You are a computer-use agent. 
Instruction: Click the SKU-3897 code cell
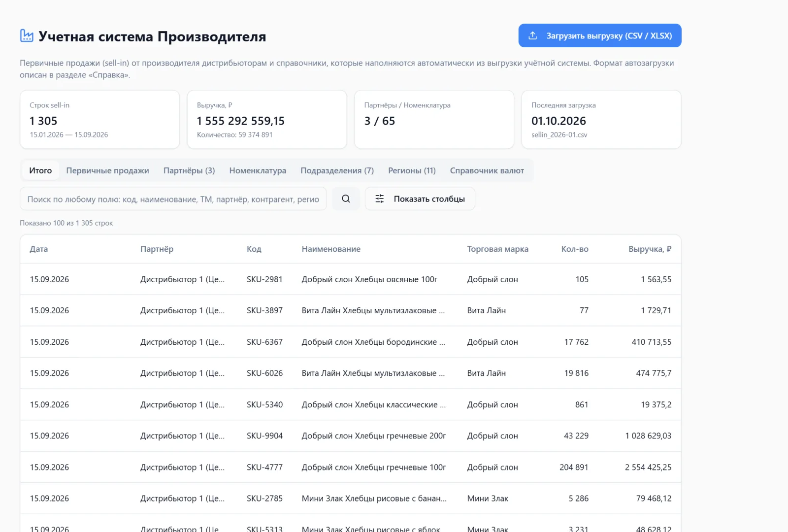click(x=264, y=310)
